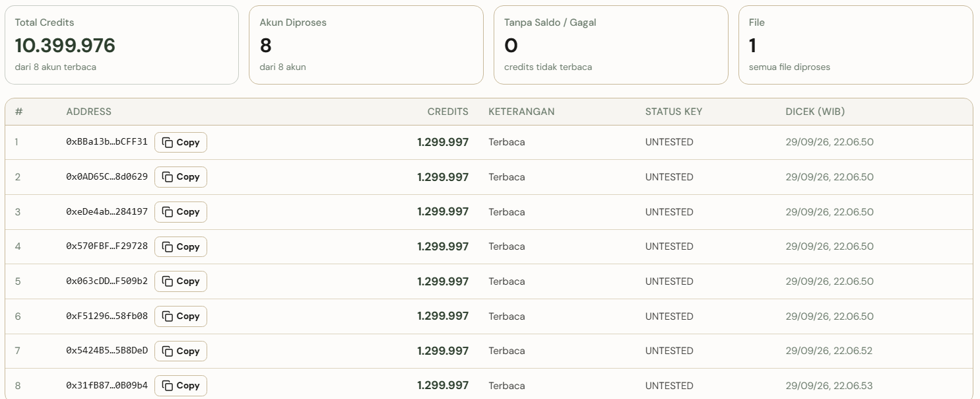Copy the 0xBBa13b…bCFF31 address
980x399 pixels.
pyautogui.click(x=181, y=142)
